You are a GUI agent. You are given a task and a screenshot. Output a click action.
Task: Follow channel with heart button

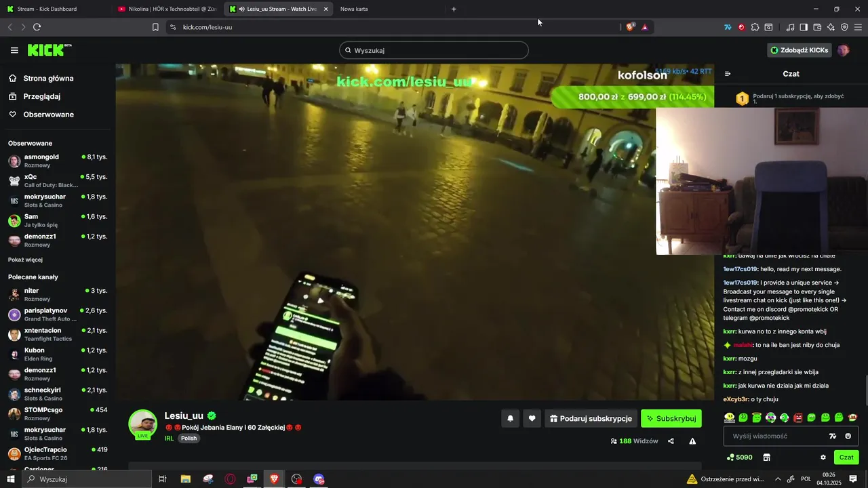(x=532, y=419)
